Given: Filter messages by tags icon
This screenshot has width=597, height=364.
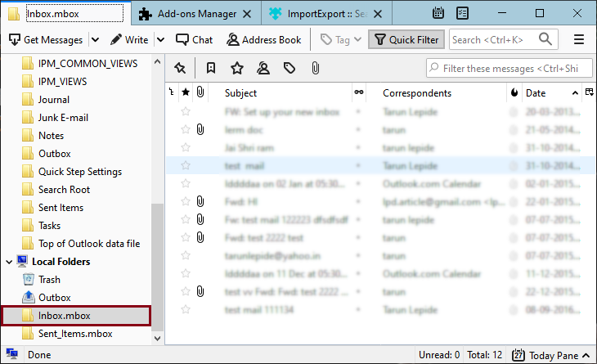Looking at the screenshot, I should point(290,68).
